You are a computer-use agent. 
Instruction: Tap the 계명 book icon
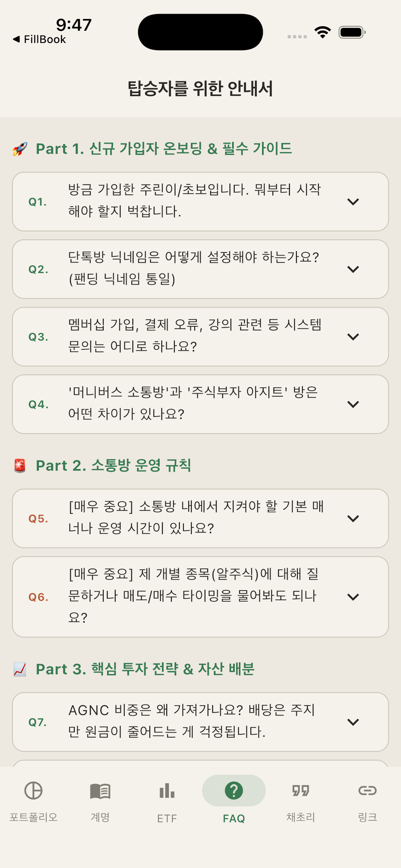[100, 791]
